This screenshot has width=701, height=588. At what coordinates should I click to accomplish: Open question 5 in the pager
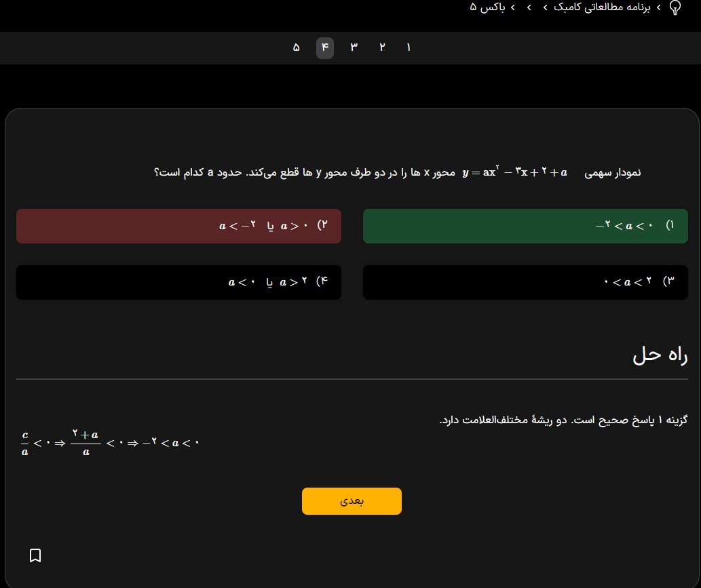point(297,48)
